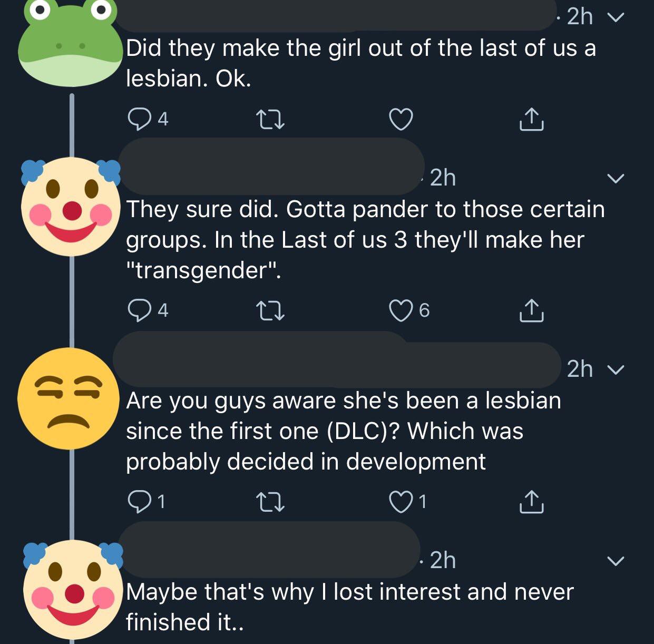Share the "Are you guys aware" tweet

(531, 501)
